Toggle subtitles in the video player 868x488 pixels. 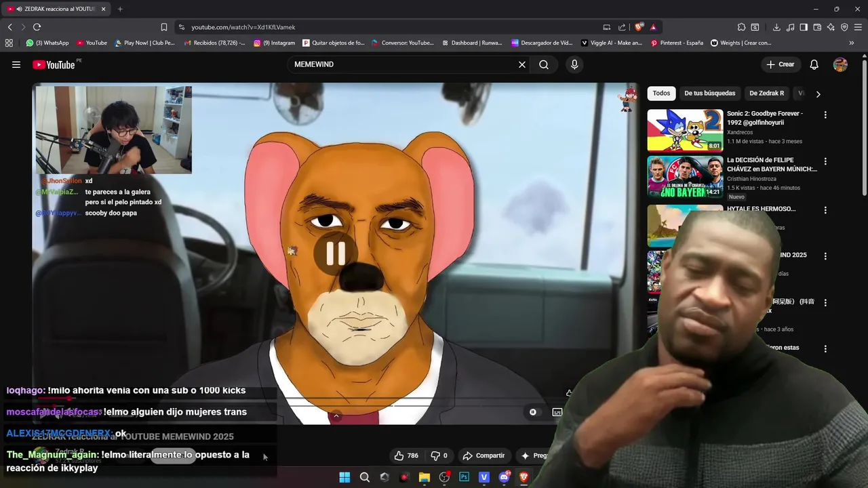coord(557,411)
